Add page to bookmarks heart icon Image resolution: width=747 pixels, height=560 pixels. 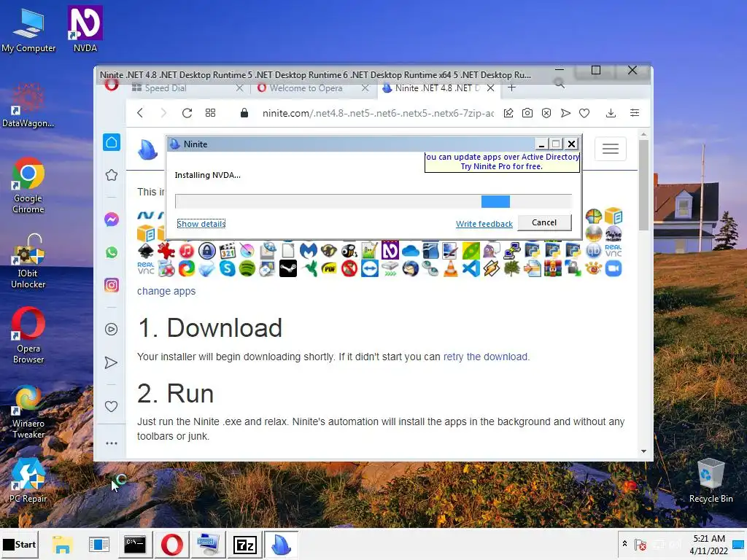(584, 113)
